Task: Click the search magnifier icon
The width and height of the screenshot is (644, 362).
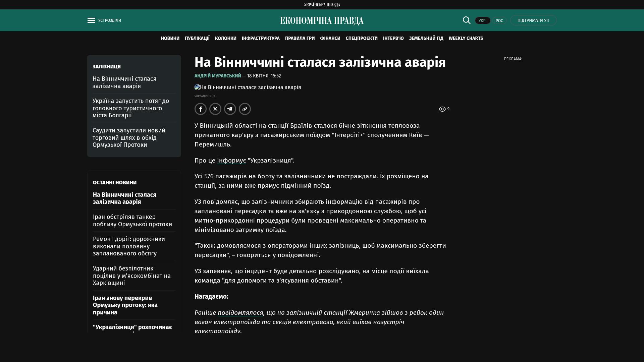Action: tap(467, 20)
